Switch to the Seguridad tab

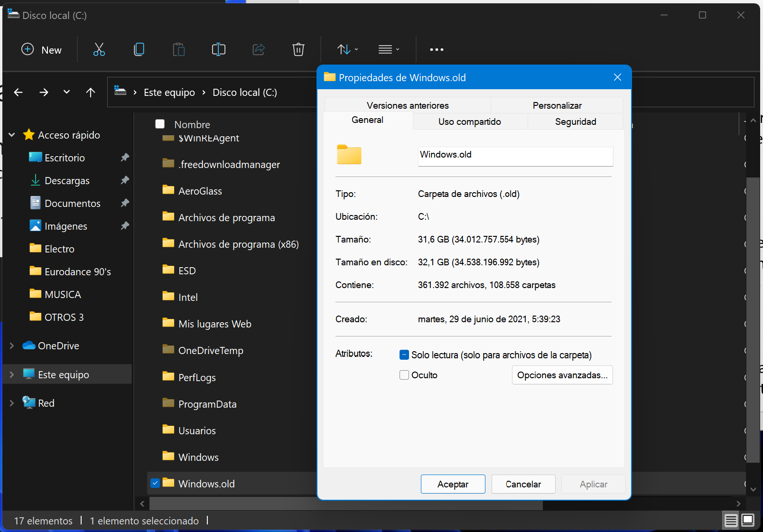(x=575, y=121)
